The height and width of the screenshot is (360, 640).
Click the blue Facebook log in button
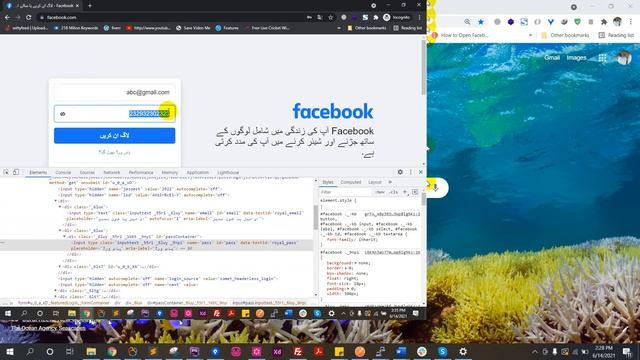[115, 136]
